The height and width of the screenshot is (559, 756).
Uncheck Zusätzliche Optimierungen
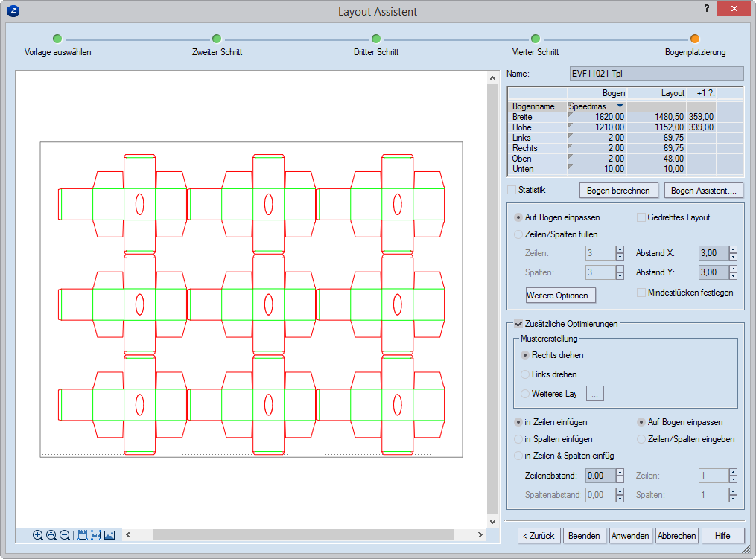519,324
